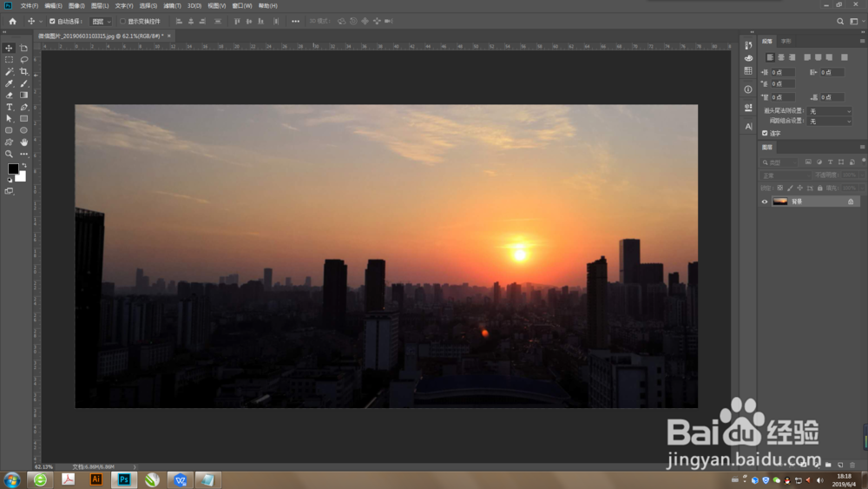
Task: Click the Home icon in options bar
Action: coord(12,21)
